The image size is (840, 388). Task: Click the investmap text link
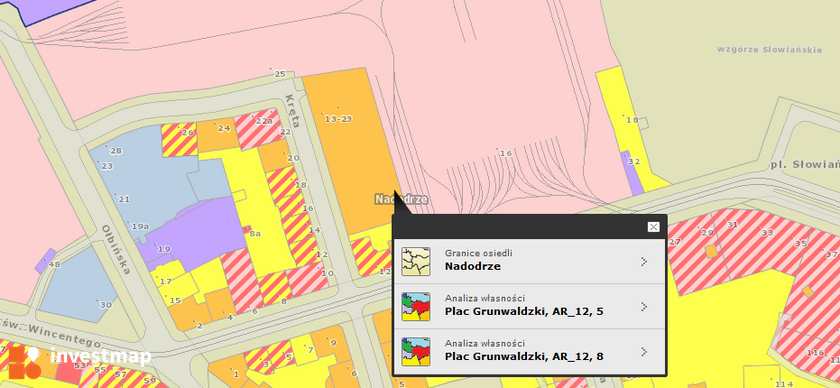coord(101,356)
